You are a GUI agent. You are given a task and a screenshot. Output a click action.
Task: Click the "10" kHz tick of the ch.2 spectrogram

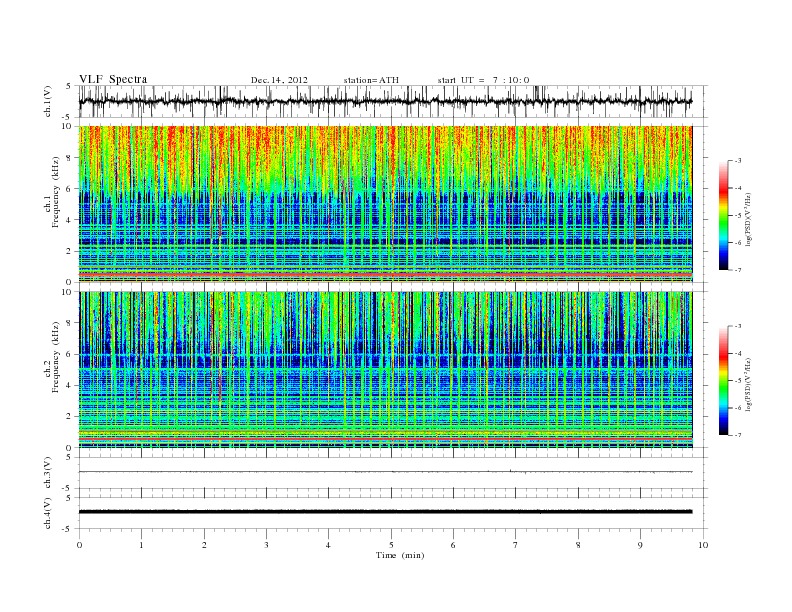pyautogui.click(x=67, y=292)
